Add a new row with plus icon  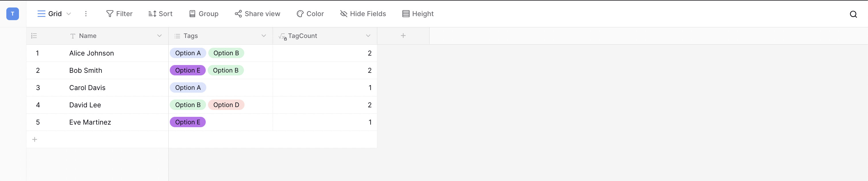(x=34, y=140)
